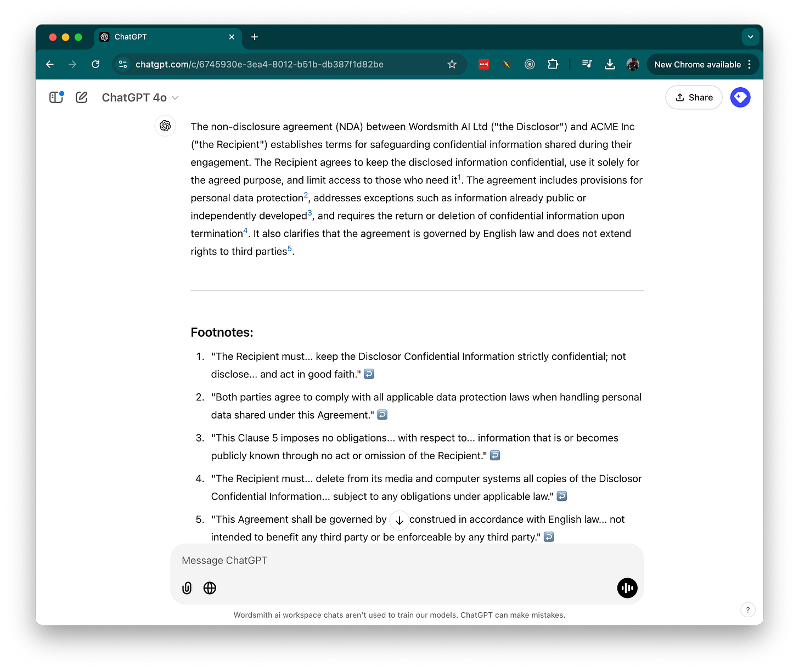Click the scroll-to-bottom arrow in footnote 5

[399, 520]
